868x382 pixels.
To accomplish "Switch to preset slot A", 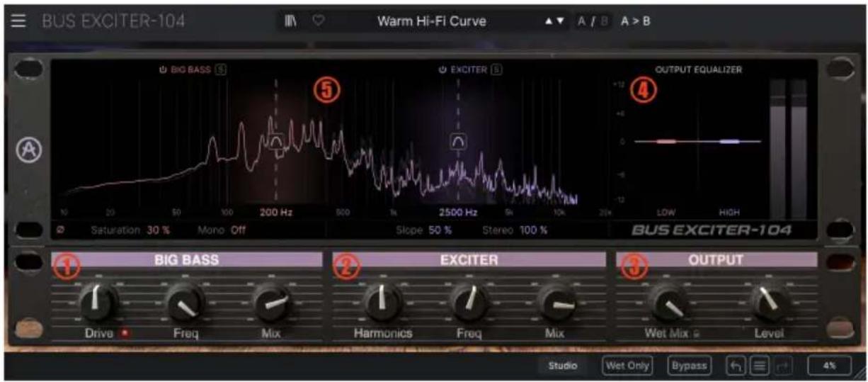I will pyautogui.click(x=581, y=21).
